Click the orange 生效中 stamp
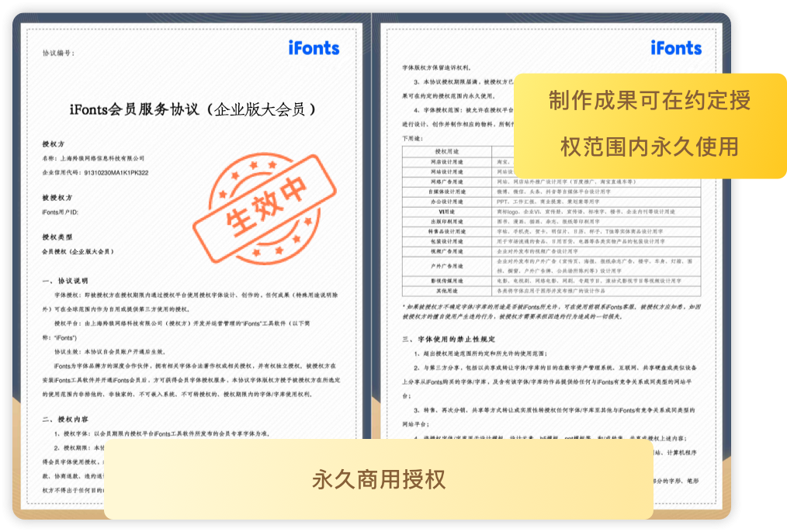 click(265, 209)
